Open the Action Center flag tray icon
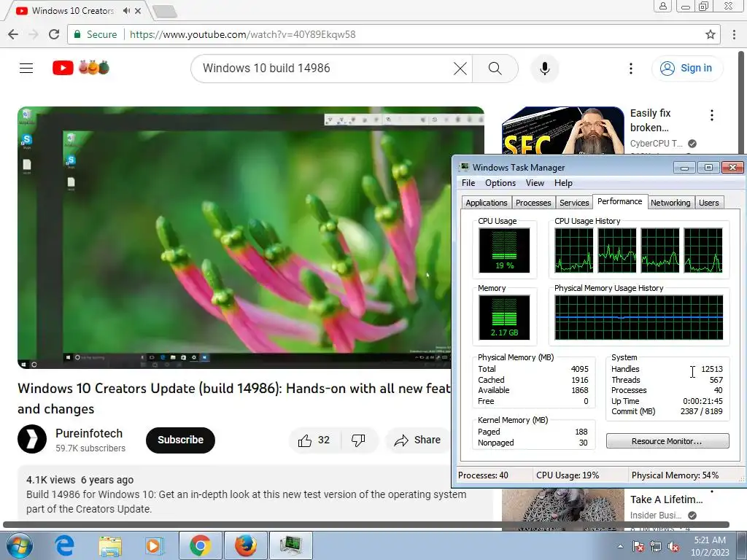Image resolution: width=747 pixels, height=560 pixels. (638, 546)
